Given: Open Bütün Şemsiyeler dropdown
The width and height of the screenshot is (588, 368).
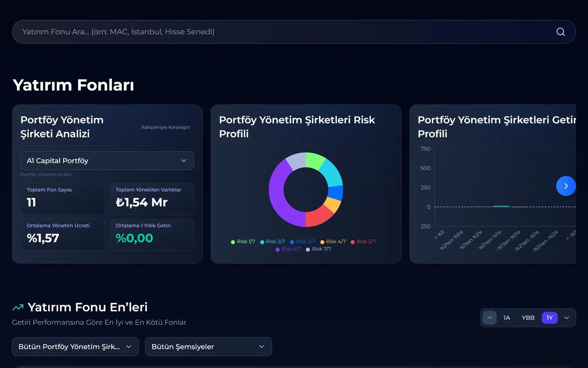Looking at the screenshot, I should pyautogui.click(x=208, y=347).
